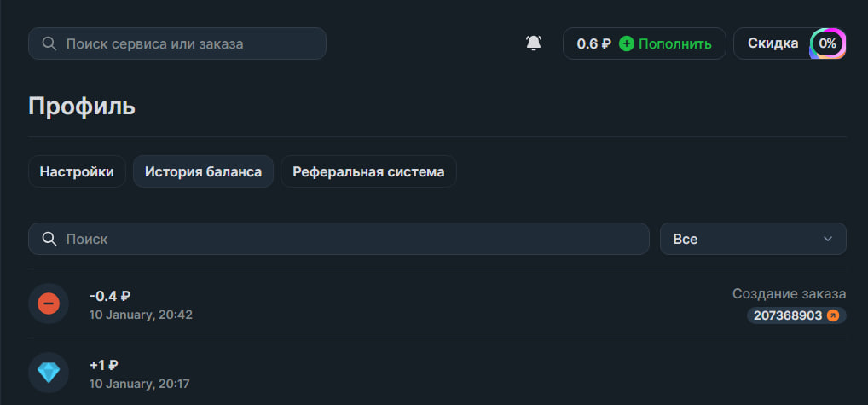Click the orange arrow beside order 207368903
Screen dimensions: 868x405
point(833,315)
